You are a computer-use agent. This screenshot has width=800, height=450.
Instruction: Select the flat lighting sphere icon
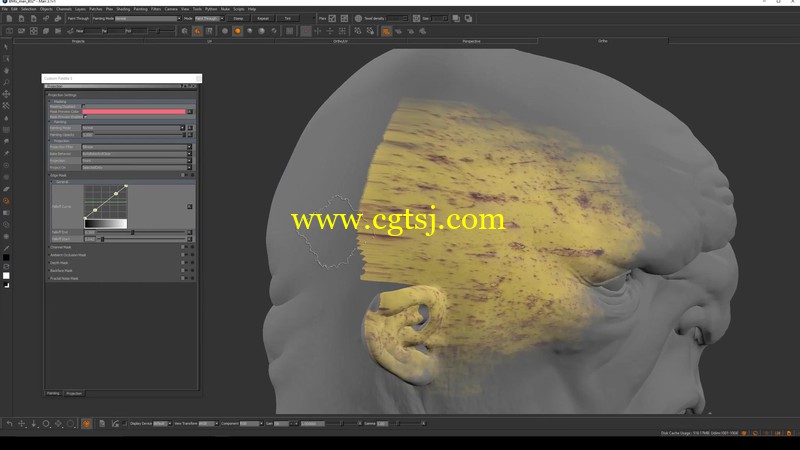[x=225, y=31]
